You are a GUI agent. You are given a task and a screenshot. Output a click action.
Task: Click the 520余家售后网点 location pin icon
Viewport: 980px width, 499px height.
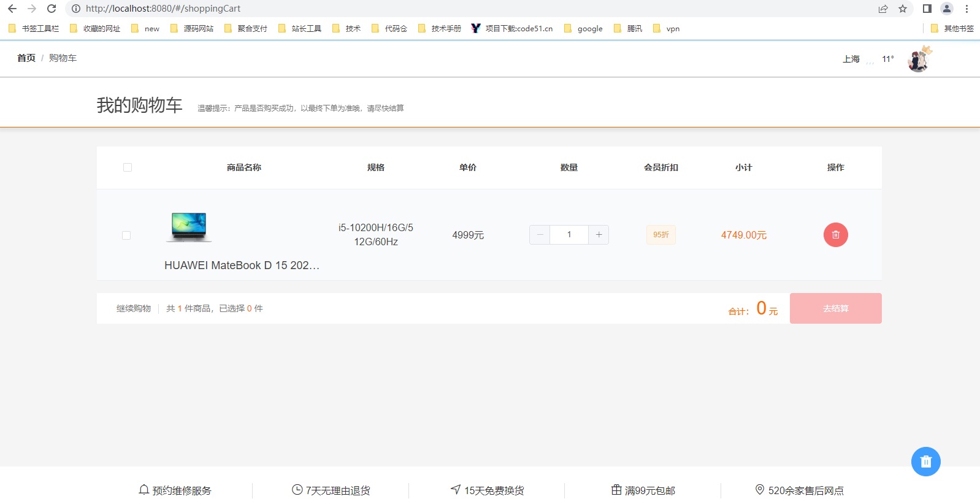click(x=760, y=490)
